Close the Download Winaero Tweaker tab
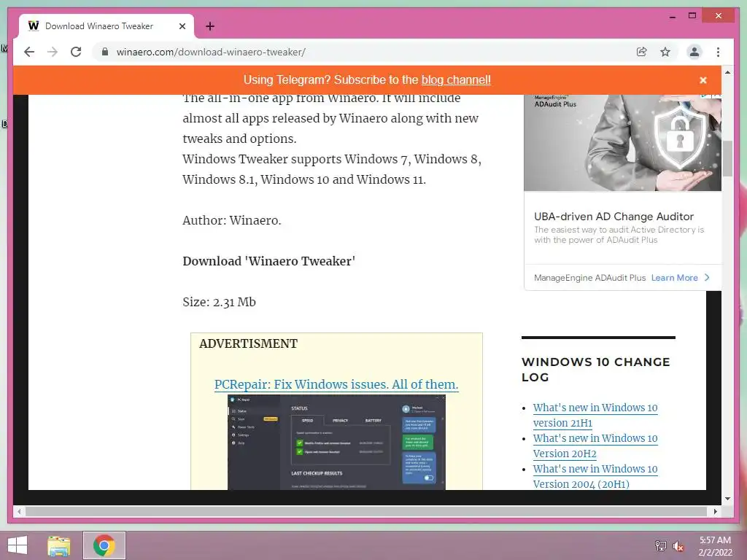Viewport: 747px width, 560px height. tap(182, 26)
